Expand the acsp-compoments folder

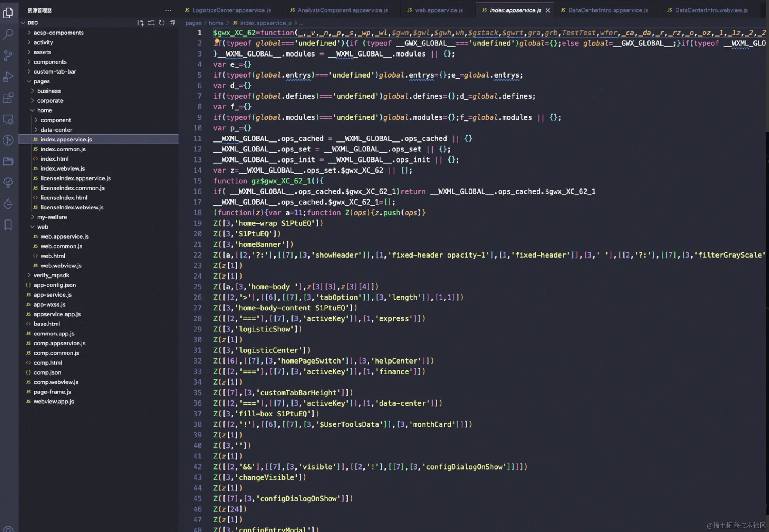click(x=58, y=33)
